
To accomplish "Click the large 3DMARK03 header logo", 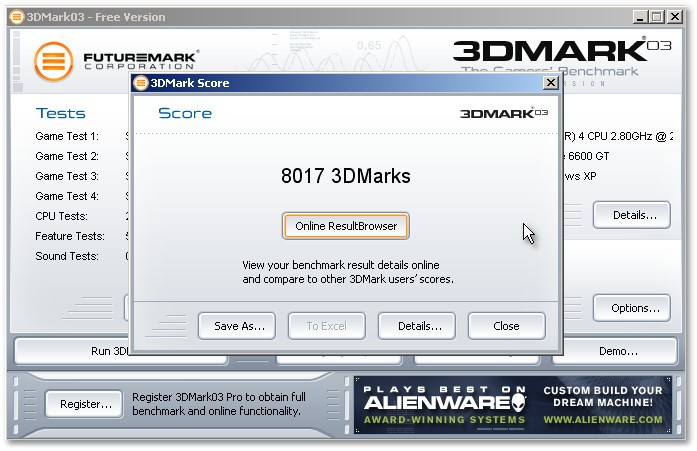I will (x=562, y=50).
